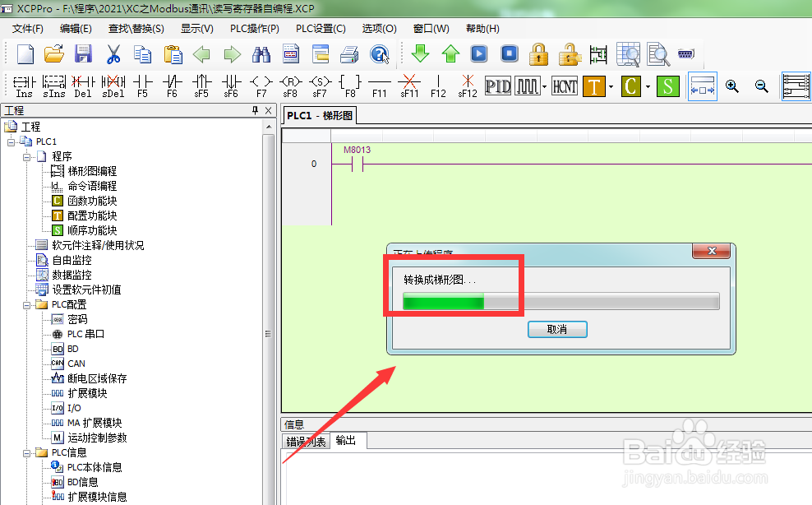Open the 选项(O) menu
Image resolution: width=812 pixels, height=505 pixels.
click(x=379, y=29)
